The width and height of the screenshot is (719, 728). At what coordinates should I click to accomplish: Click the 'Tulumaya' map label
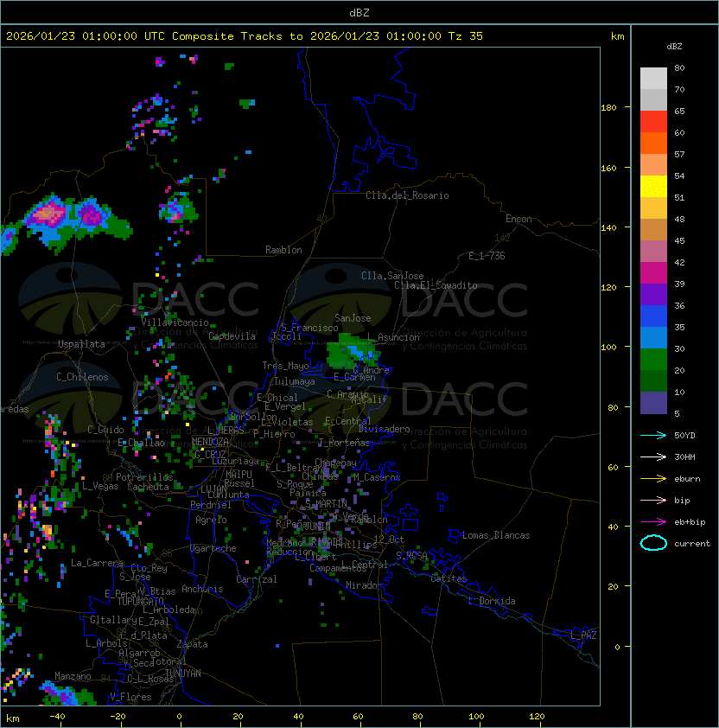[x=295, y=381]
